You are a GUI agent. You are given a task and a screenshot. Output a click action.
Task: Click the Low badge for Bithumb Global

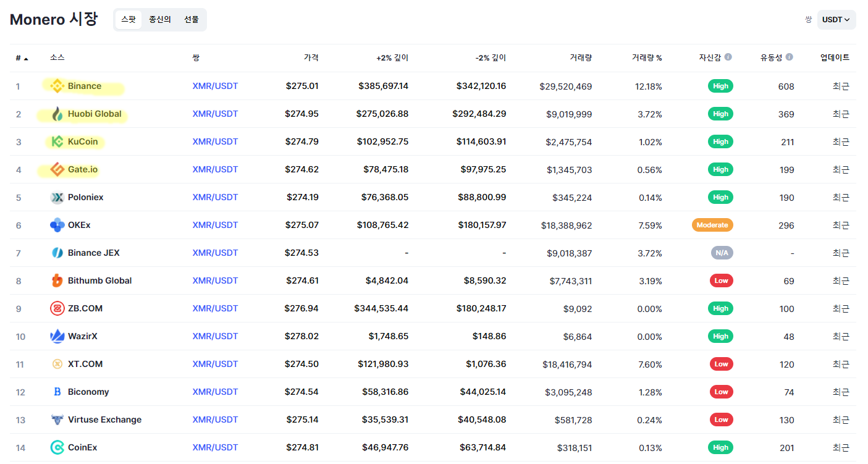coord(722,281)
